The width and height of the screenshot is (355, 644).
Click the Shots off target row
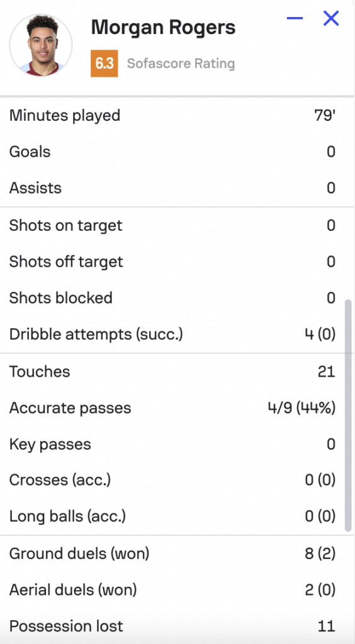(x=172, y=262)
